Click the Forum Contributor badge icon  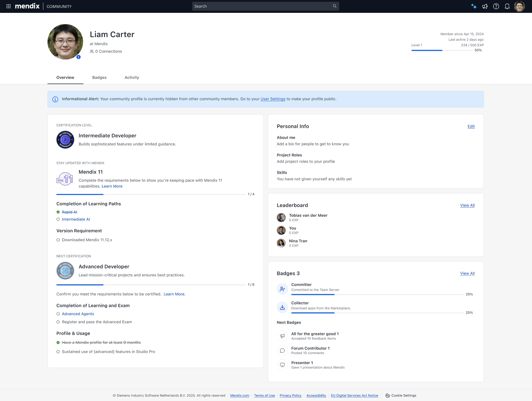click(x=282, y=350)
